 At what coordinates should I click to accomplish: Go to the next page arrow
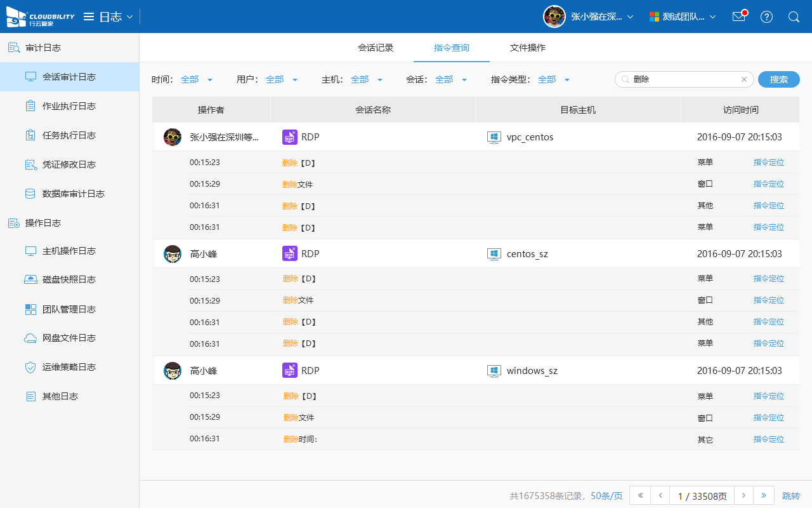[x=743, y=495]
